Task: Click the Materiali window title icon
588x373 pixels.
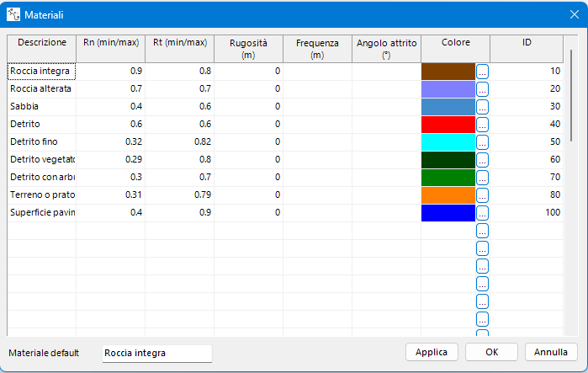Action: pos(13,14)
